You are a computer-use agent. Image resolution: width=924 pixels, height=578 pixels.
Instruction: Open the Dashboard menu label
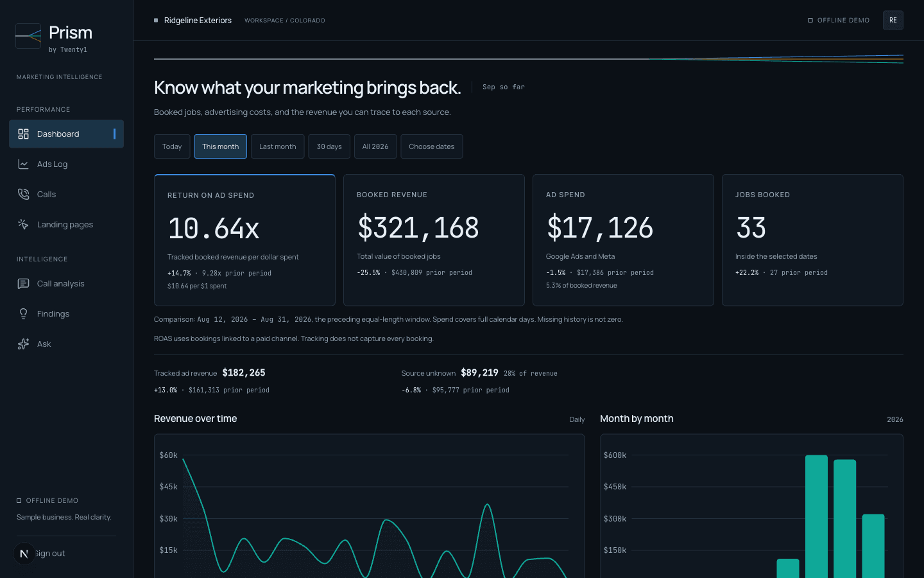[x=58, y=134]
